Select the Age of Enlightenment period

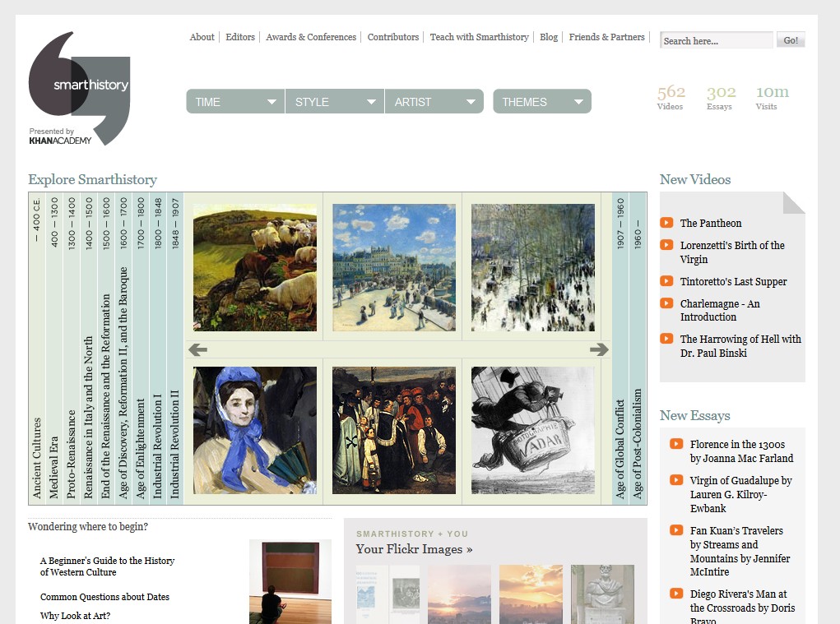(141, 348)
